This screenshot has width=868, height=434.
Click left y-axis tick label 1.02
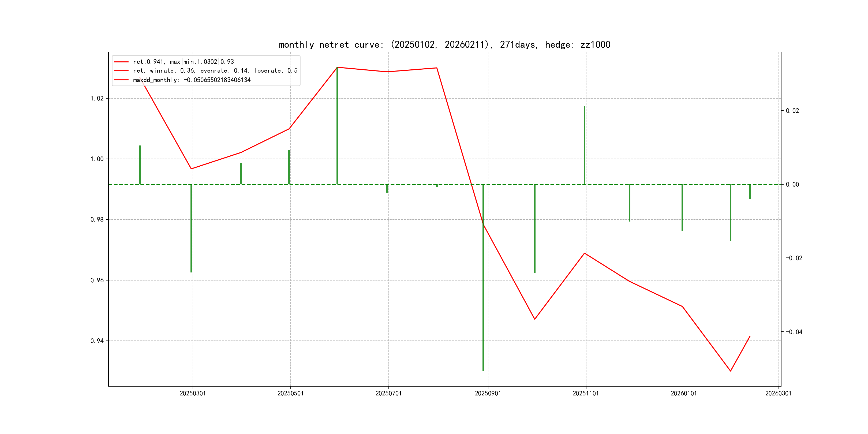[97, 98]
